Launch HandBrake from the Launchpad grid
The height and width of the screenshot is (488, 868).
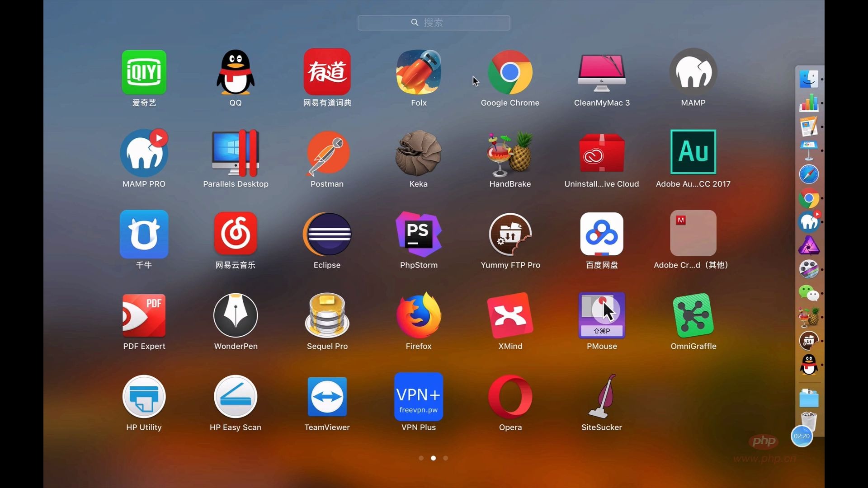click(510, 153)
